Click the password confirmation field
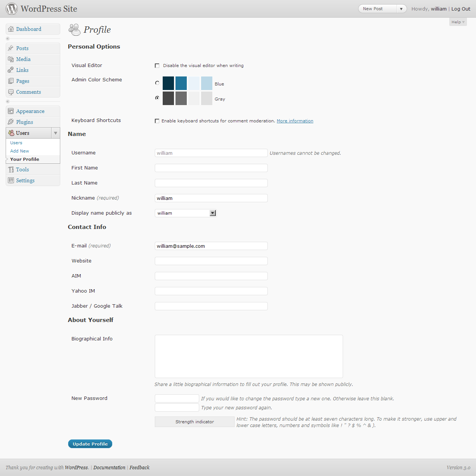The height and width of the screenshot is (476, 476). click(x=177, y=407)
